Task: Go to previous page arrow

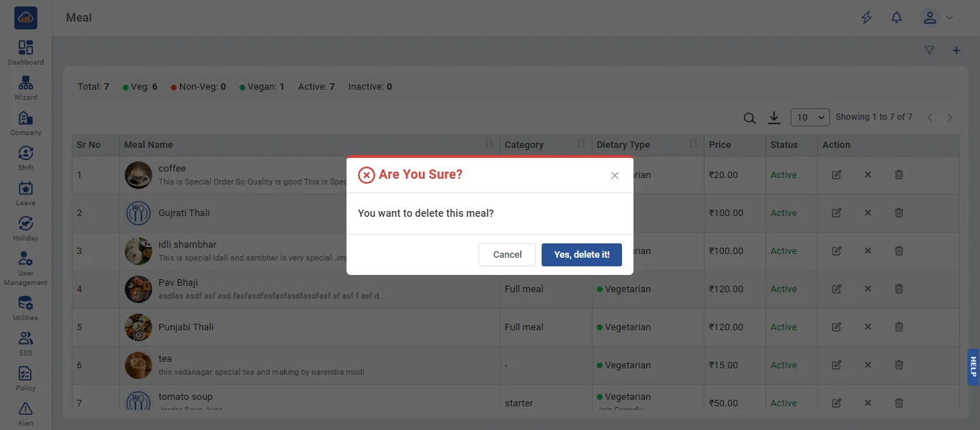Action: pos(930,118)
